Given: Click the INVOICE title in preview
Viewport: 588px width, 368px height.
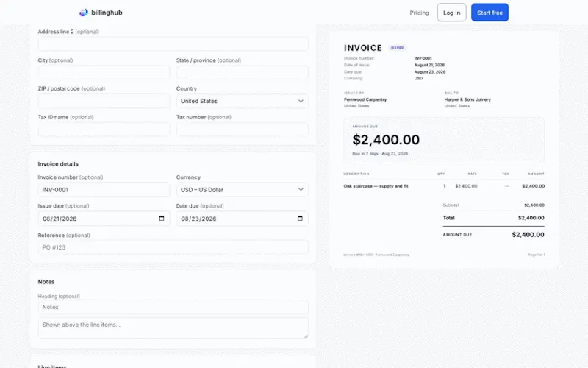Looking at the screenshot, I should [363, 48].
